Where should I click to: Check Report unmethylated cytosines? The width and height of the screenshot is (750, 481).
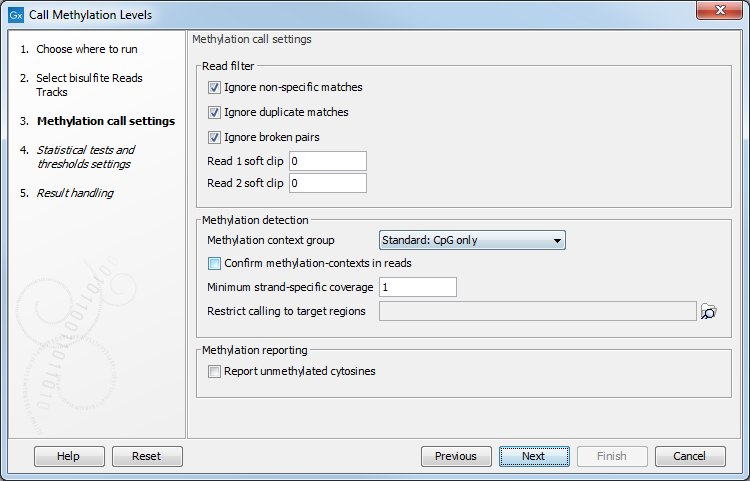[214, 371]
